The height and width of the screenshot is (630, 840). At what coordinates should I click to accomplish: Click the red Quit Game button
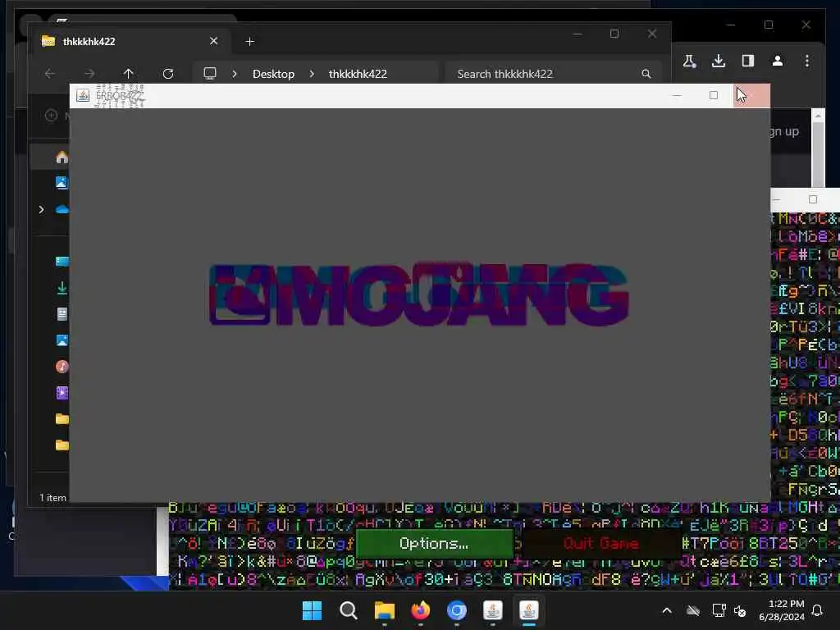(x=601, y=543)
